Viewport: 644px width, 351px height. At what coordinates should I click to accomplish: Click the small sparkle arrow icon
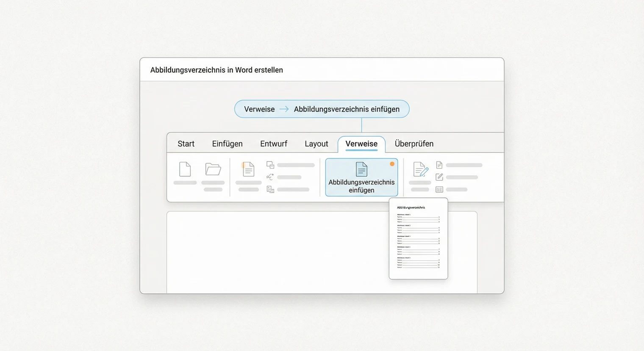(x=270, y=177)
